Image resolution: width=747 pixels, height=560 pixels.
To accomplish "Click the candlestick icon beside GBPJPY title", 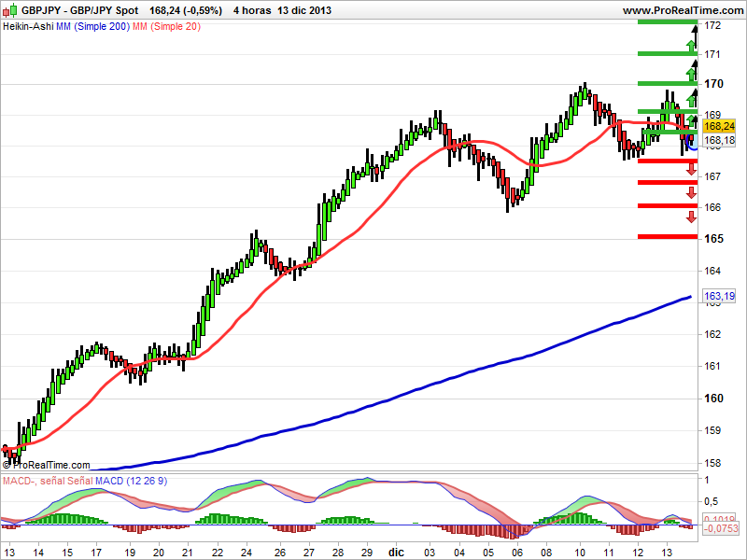I will tap(10, 10).
